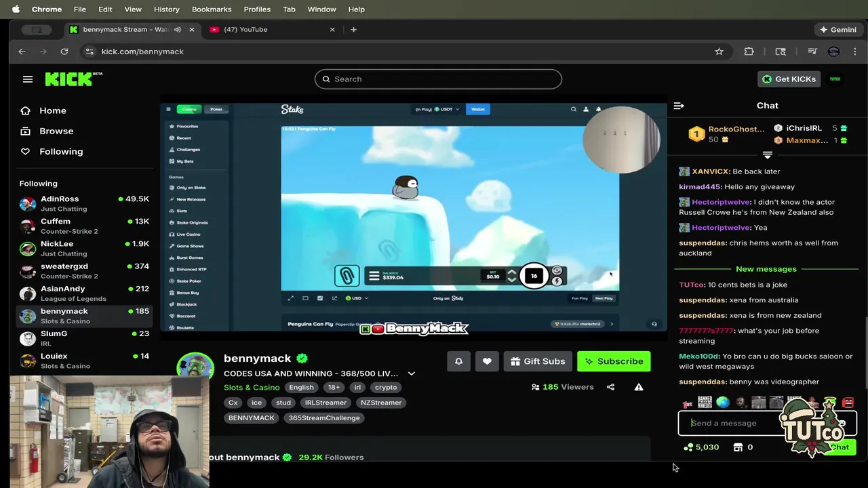Image resolution: width=868 pixels, height=488 pixels.
Task: Select bennymack in Following list
Action: click(x=84, y=315)
